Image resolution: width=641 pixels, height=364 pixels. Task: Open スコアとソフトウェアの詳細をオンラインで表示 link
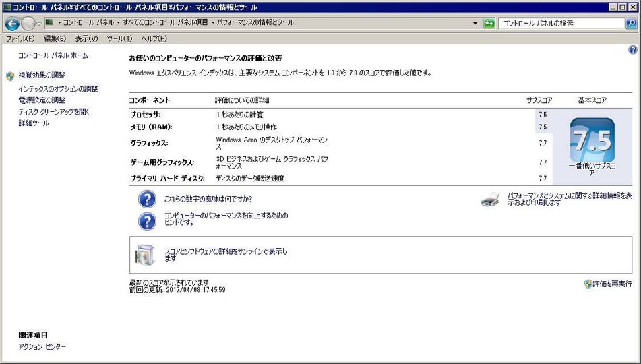tap(226, 254)
